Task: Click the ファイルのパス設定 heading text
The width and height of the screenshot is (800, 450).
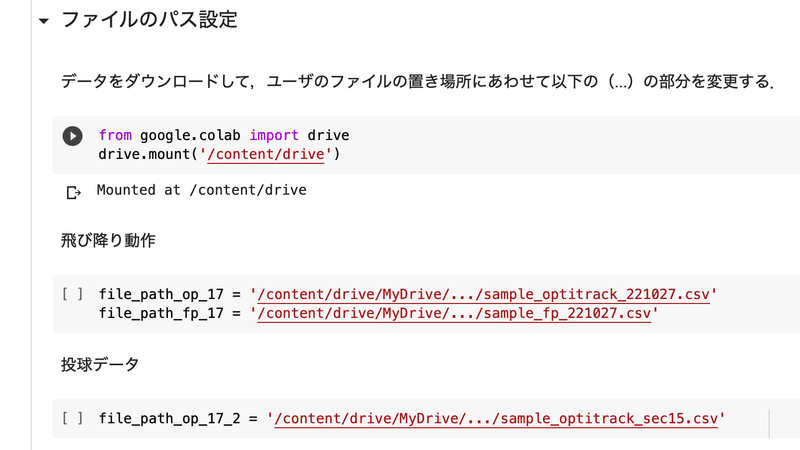Action: 149,20
